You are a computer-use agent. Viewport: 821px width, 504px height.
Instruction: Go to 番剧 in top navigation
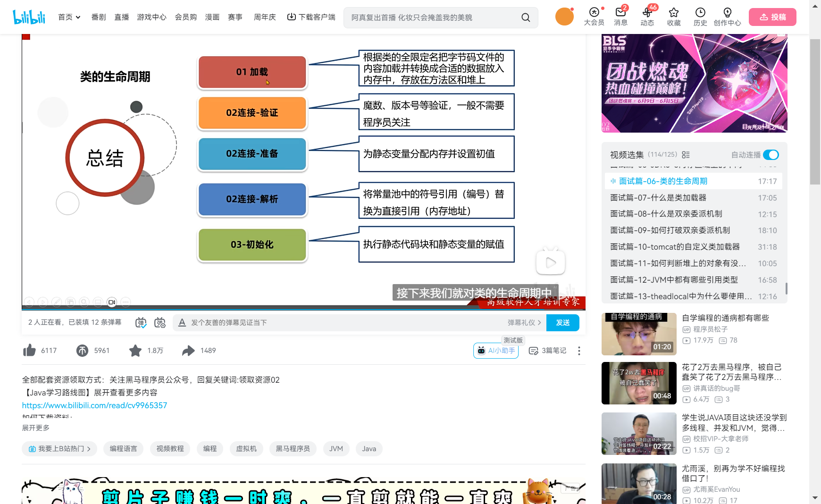click(x=99, y=17)
